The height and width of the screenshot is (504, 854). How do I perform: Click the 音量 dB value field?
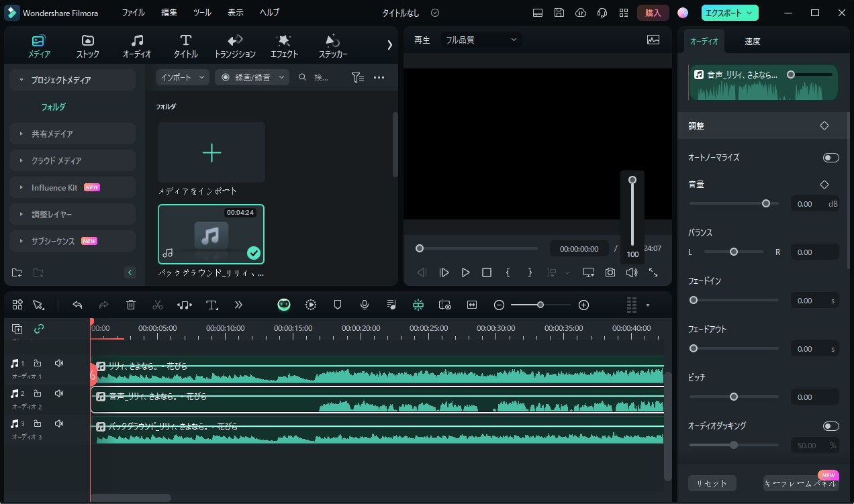point(814,203)
